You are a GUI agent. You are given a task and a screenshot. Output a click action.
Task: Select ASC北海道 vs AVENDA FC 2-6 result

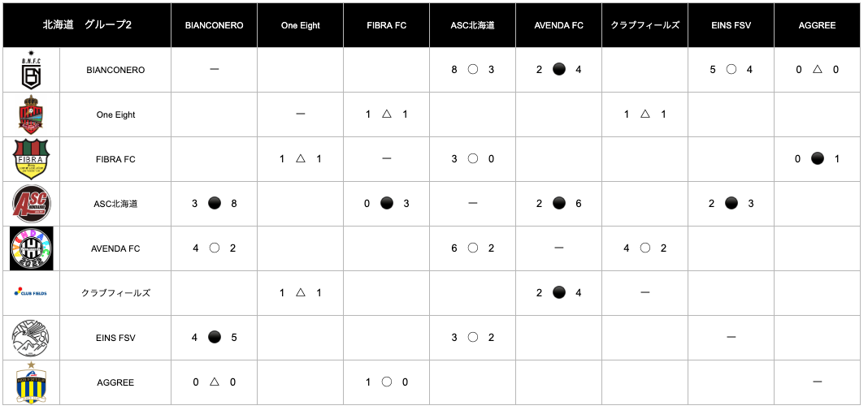558,204
